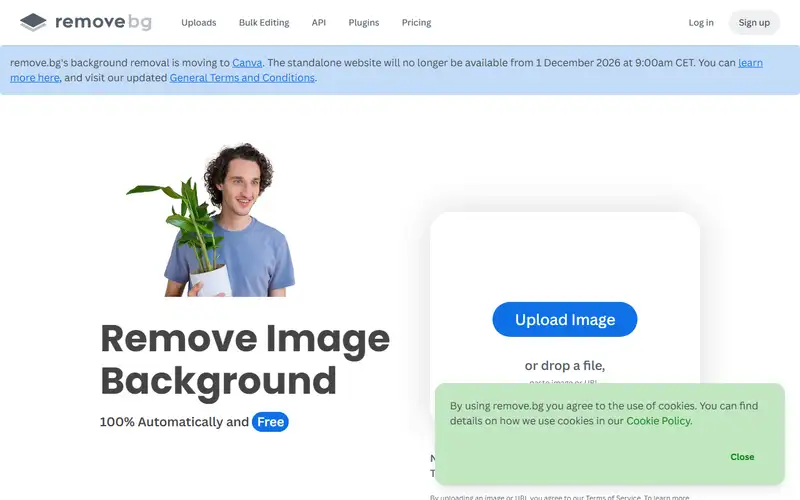
Task: Click the remove.bg logo icon
Action: tap(33, 22)
